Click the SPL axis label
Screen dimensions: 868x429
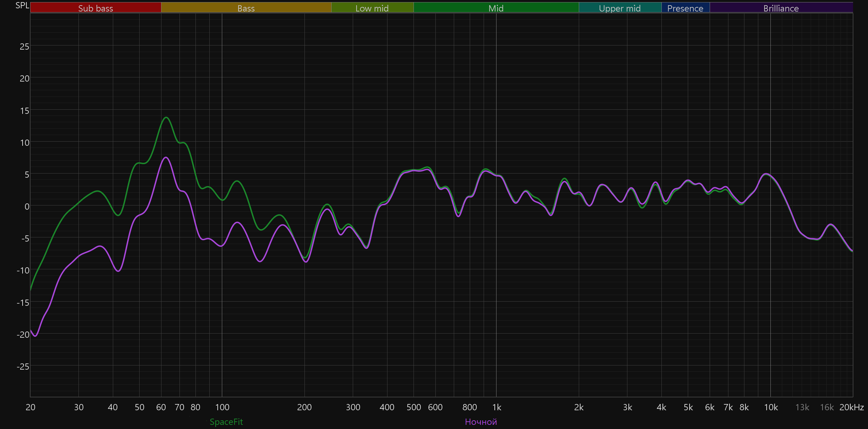click(22, 6)
